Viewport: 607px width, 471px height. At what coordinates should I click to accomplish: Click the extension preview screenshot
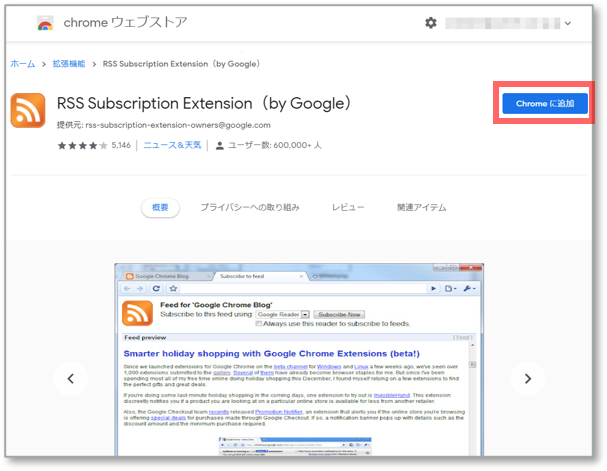[299, 360]
